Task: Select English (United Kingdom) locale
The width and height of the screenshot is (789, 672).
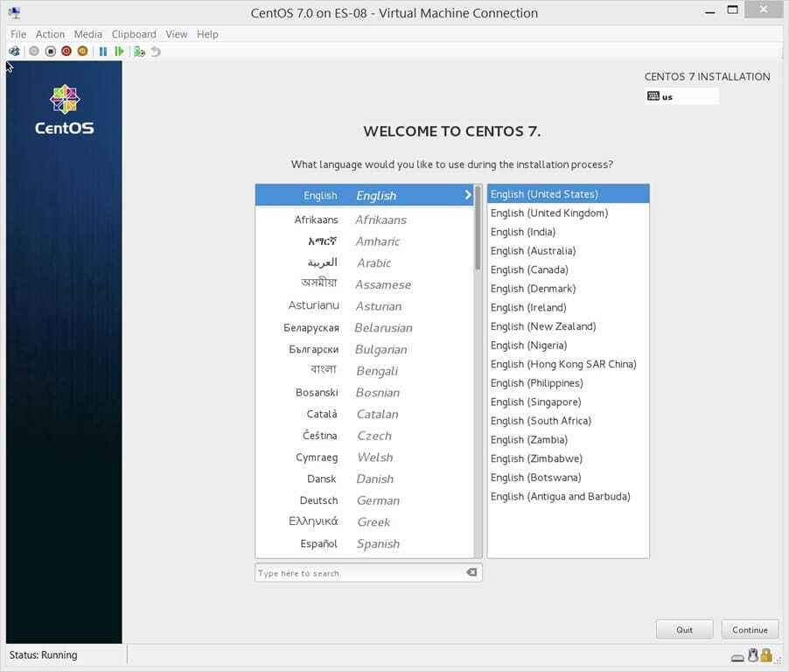Action: point(549,213)
